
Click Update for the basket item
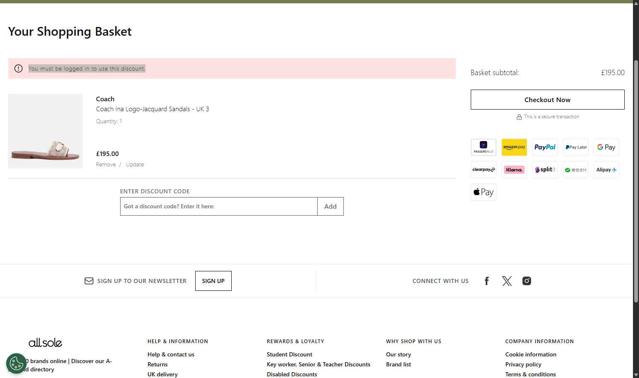(134, 165)
